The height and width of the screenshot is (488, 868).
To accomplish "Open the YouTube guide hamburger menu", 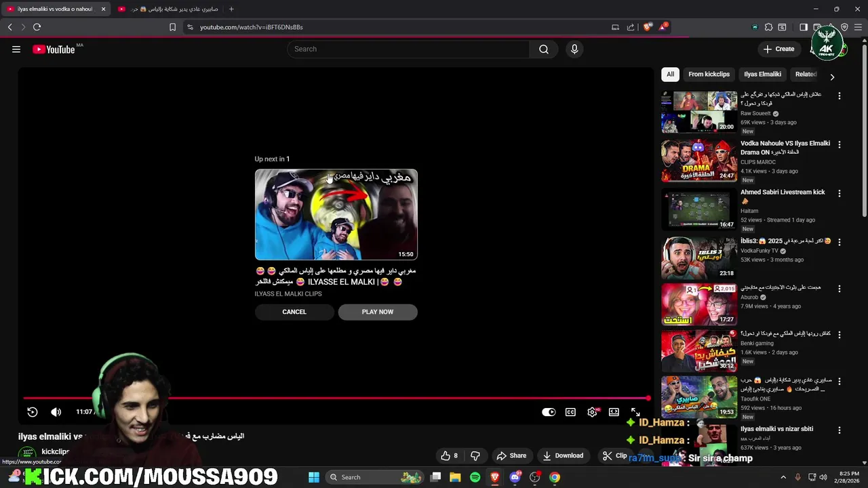I will (16, 49).
